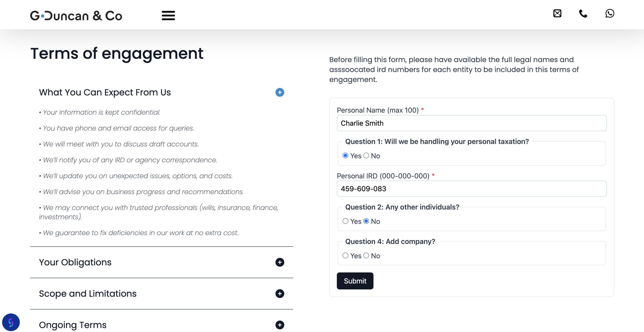Select No for Add company question
Image resolution: width=644 pixels, height=332 pixels.
(x=366, y=255)
